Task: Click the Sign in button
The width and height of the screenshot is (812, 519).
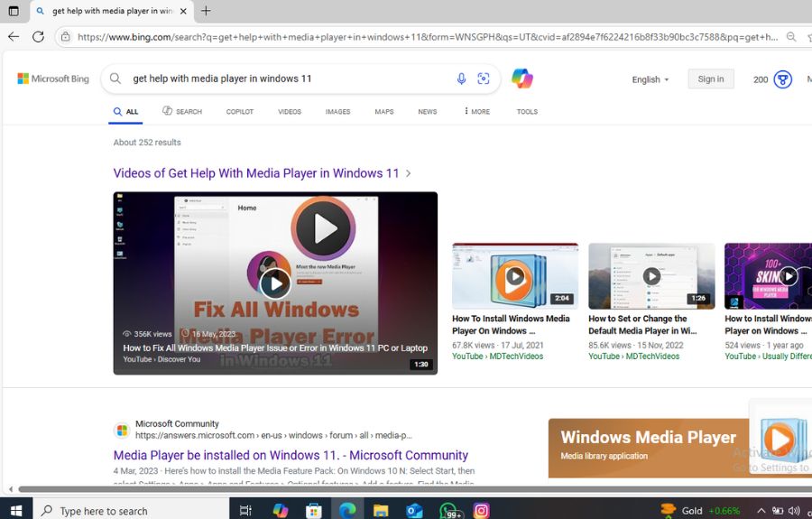Action: tap(711, 79)
